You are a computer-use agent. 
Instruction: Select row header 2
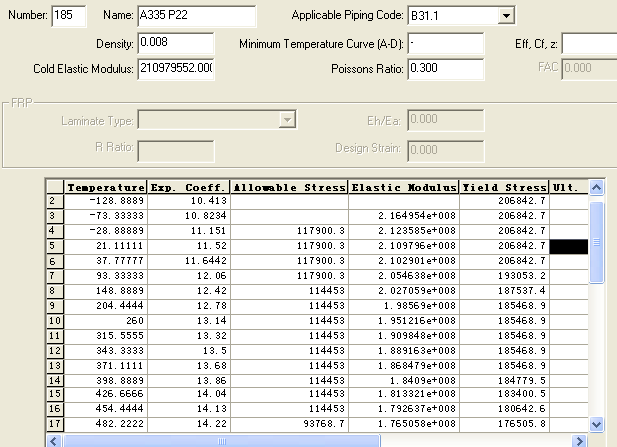tap(55, 201)
